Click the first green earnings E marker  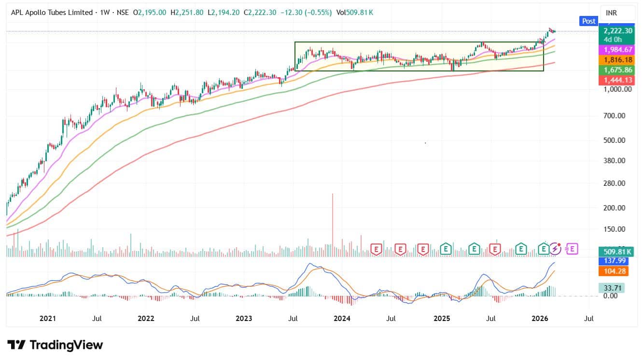click(x=447, y=249)
